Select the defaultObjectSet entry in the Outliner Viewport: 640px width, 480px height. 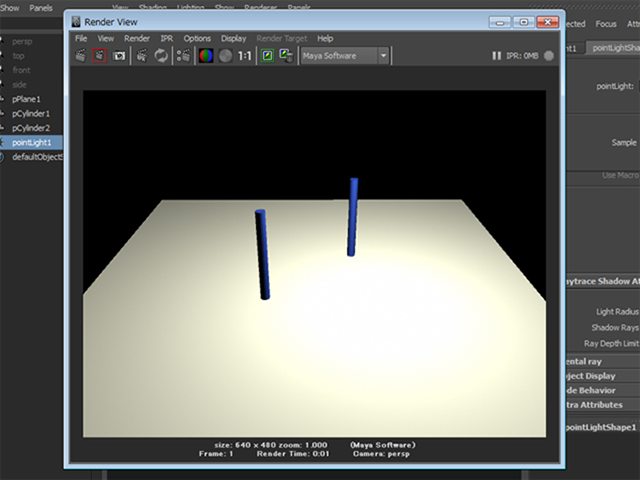pos(37,157)
